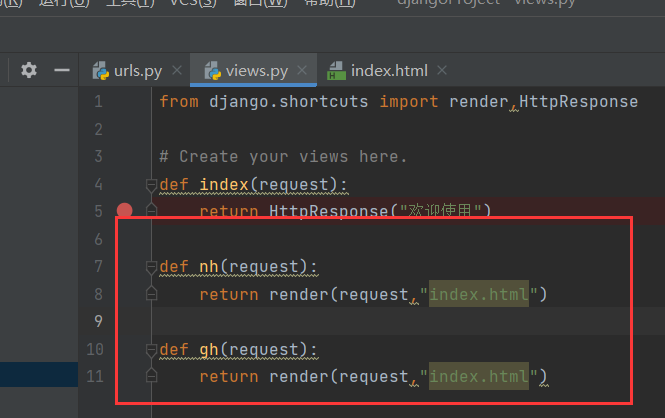Image resolution: width=665 pixels, height=418 pixels.
Task: Click fold end marker on line 8
Action: tap(151, 293)
